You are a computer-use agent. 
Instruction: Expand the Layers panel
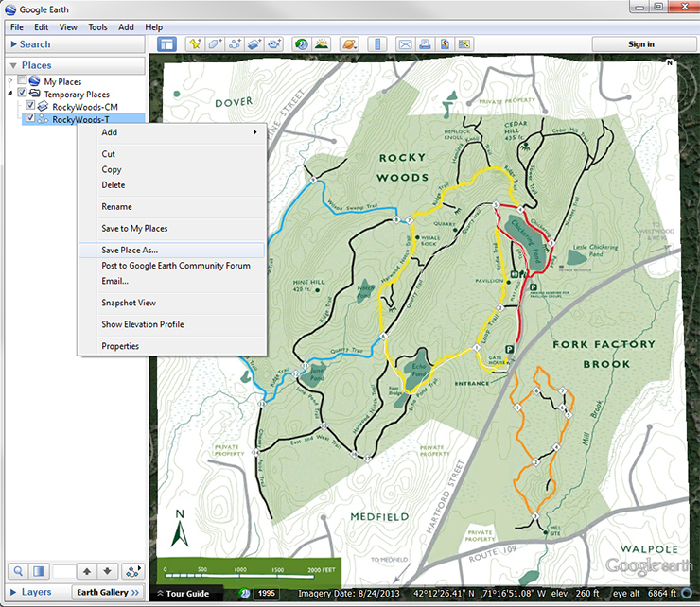click(36, 592)
